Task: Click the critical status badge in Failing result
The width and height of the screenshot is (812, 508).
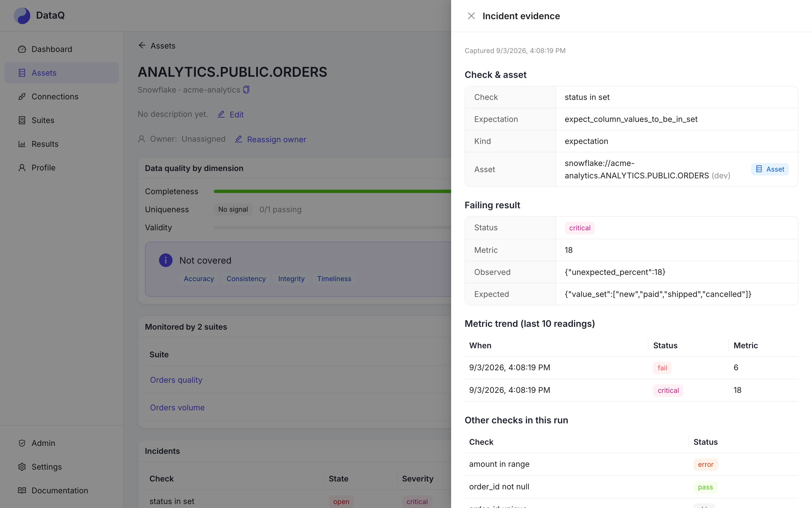Action: click(579, 228)
